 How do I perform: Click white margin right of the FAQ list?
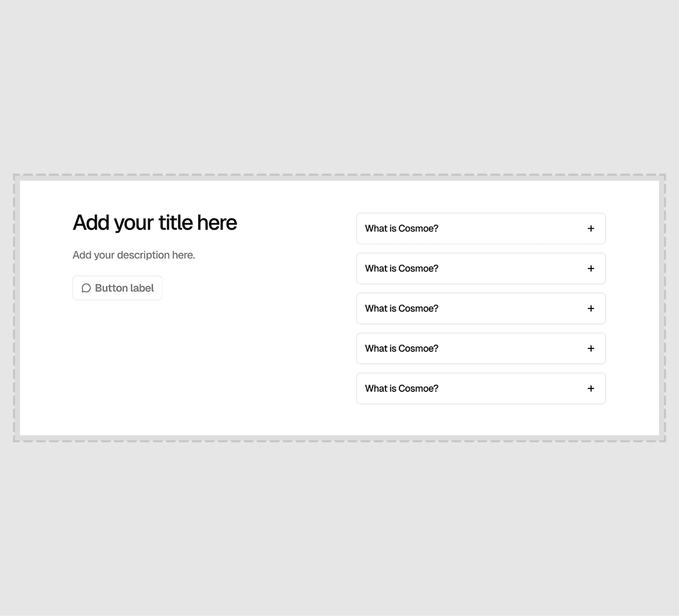pyautogui.click(x=633, y=308)
